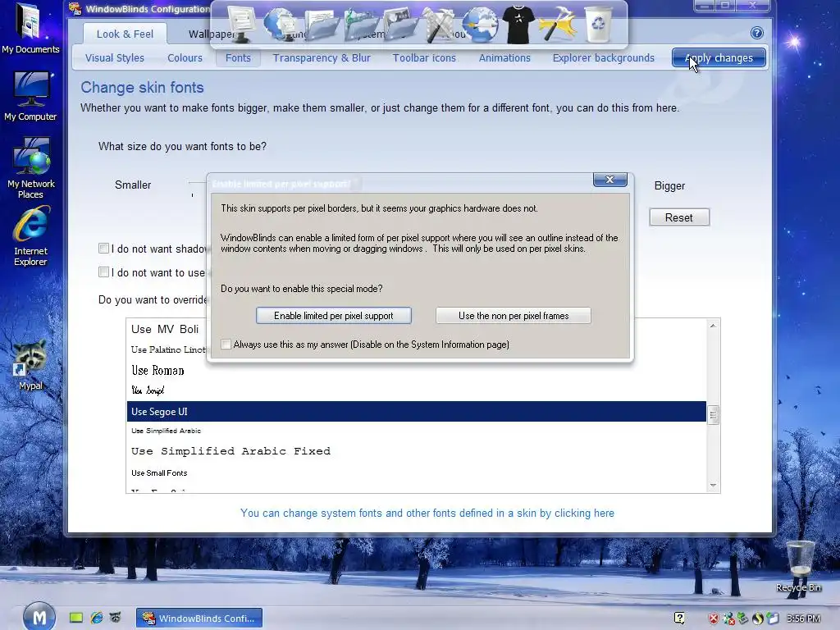
Task: Open the recycle bin icon in dock
Action: tap(598, 24)
